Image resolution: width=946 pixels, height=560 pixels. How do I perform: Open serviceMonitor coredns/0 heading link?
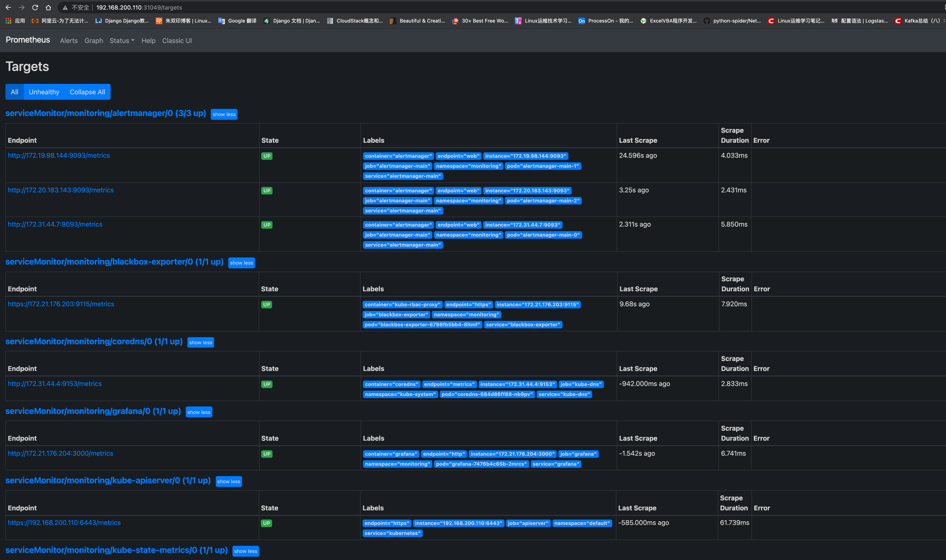pyautogui.click(x=94, y=342)
